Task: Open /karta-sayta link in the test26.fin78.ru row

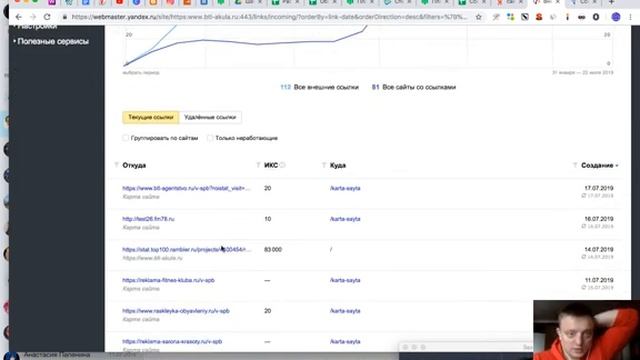Action: click(x=345, y=219)
